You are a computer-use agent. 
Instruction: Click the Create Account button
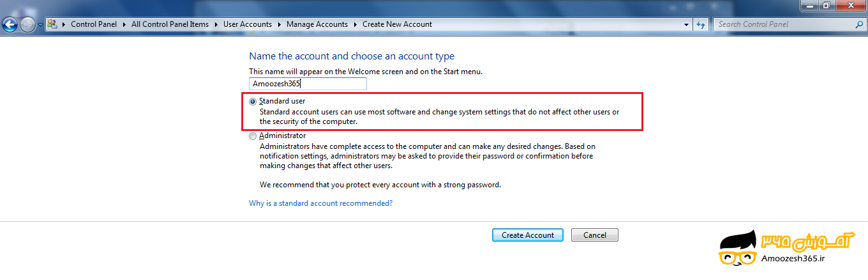point(528,235)
